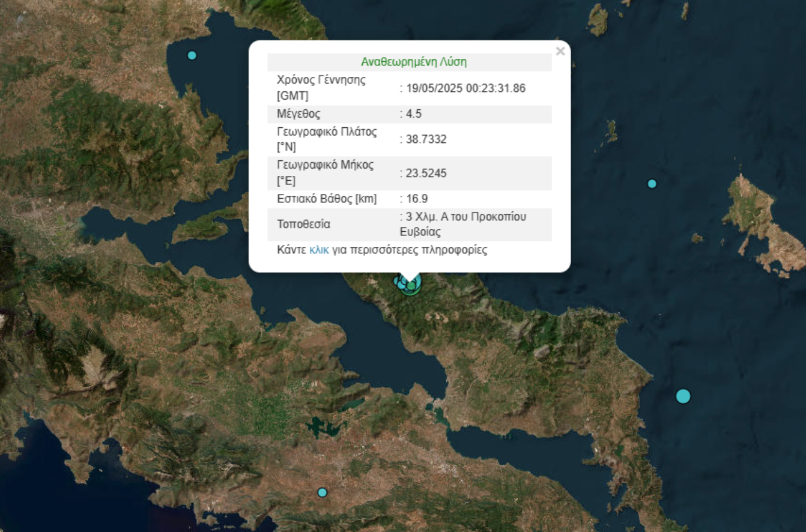Select the large cyan marker in the eastern sea
This screenshot has width=806, height=532.
[683, 396]
